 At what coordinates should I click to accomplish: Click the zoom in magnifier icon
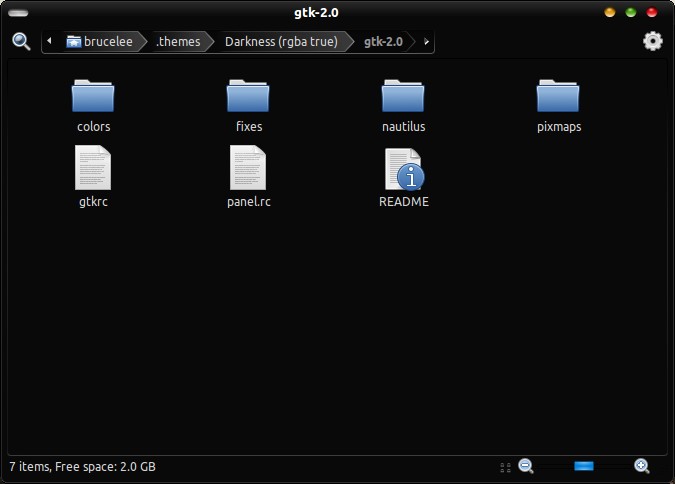(x=641, y=466)
